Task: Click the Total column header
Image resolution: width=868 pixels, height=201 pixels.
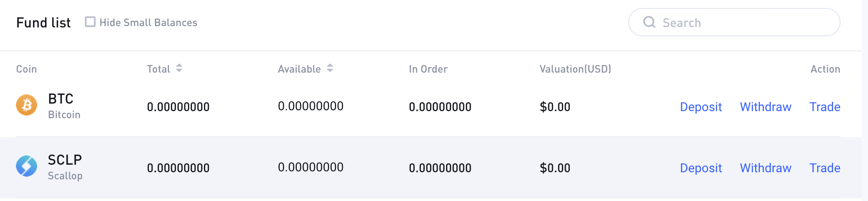Action: pyautogui.click(x=158, y=69)
